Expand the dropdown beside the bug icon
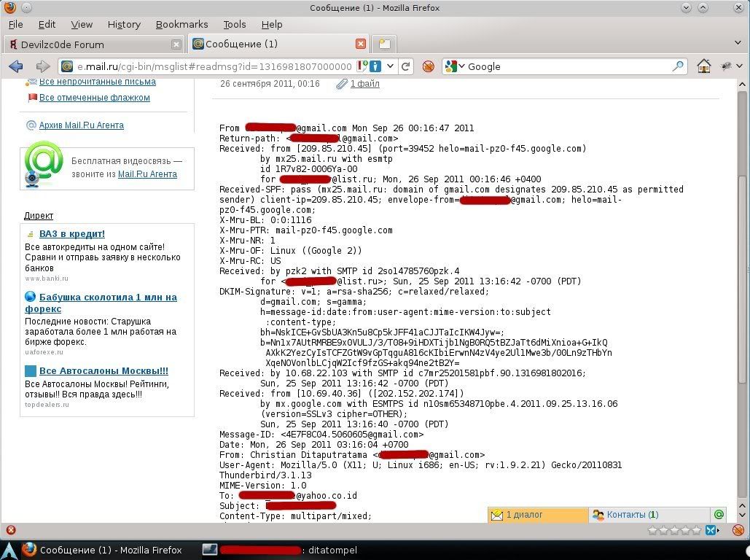750x560 pixels. coord(740,66)
